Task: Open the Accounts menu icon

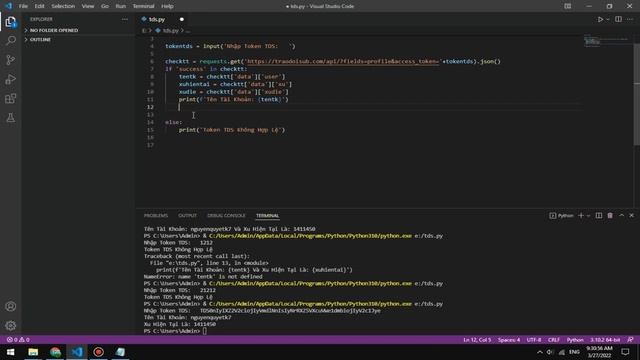Action: pyautogui.click(x=11, y=307)
